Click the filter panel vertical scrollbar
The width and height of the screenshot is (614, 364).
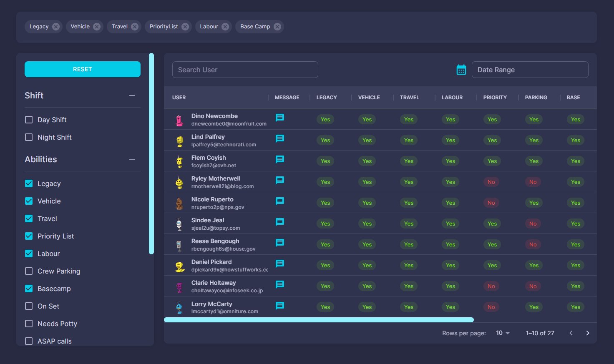point(151,153)
